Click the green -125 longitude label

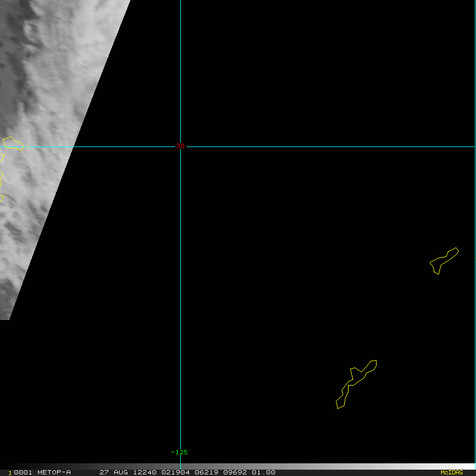point(179,452)
